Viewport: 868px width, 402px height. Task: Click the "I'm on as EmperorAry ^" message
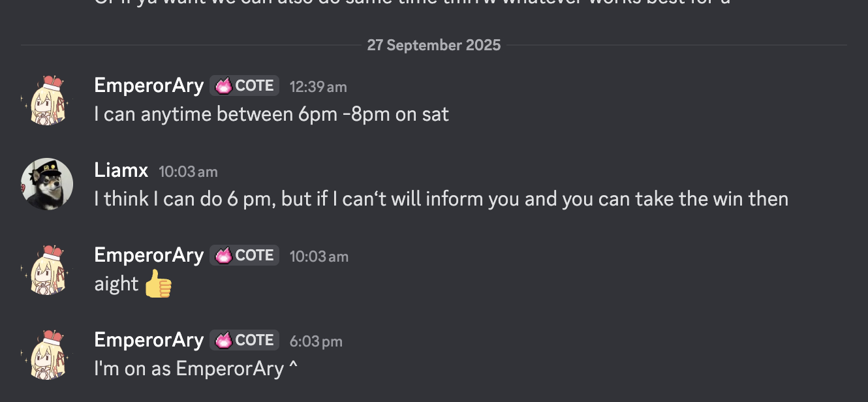196,369
